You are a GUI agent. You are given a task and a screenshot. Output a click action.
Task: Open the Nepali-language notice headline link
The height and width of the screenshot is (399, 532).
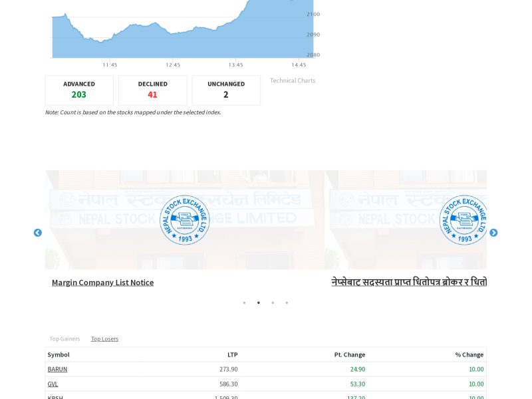pyautogui.click(x=408, y=282)
